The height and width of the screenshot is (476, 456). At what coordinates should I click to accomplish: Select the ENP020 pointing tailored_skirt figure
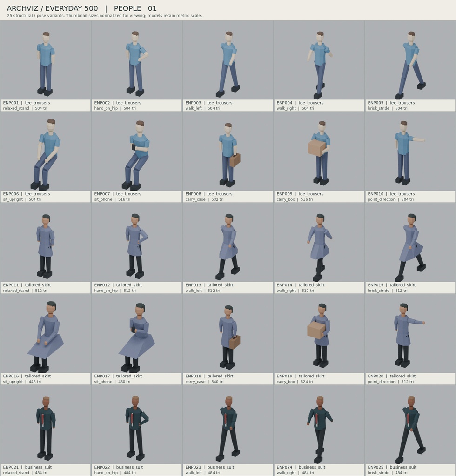409,335
